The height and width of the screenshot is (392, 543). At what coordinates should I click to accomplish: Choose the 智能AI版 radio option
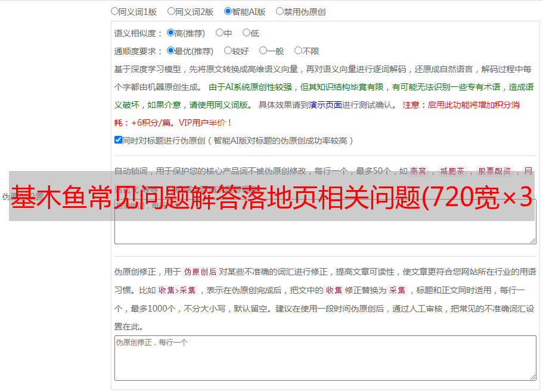[228, 11]
